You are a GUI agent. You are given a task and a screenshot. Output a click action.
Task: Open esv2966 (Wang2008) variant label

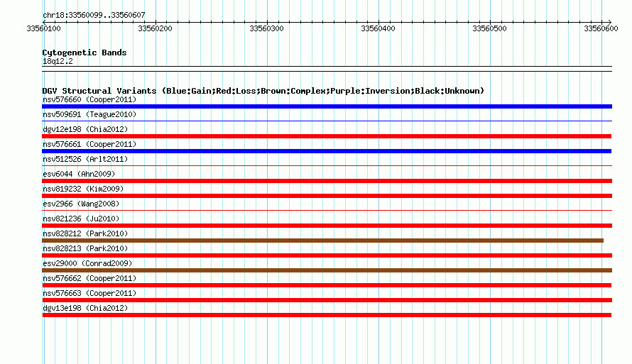click(81, 204)
